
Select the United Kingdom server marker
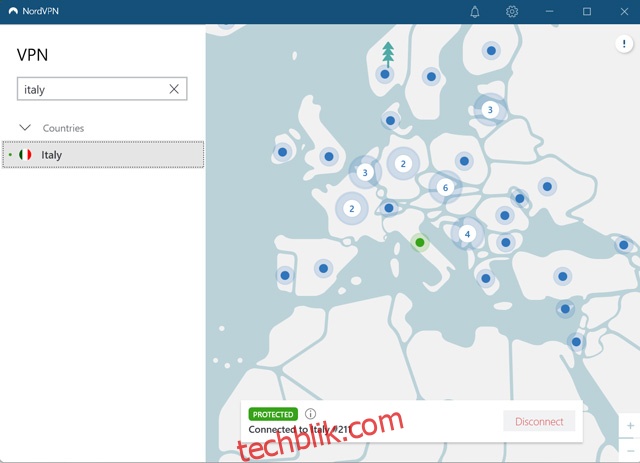329,156
